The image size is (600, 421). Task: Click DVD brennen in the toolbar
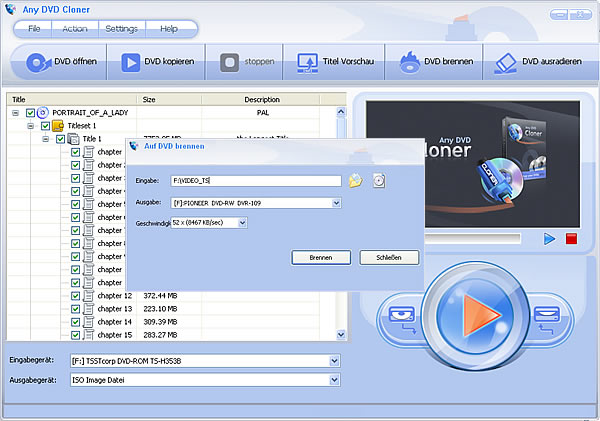pyautogui.click(x=435, y=62)
